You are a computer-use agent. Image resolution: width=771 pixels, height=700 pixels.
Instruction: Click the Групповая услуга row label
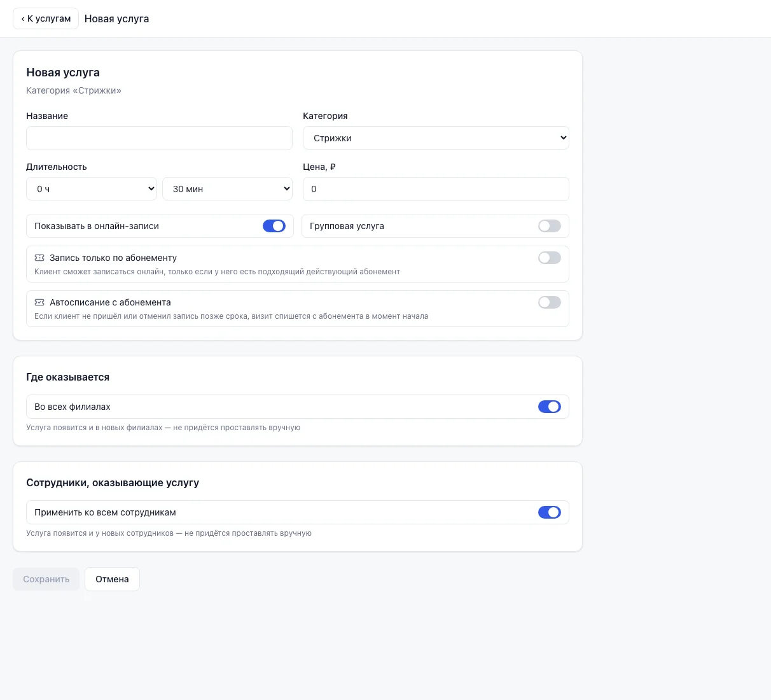(347, 226)
